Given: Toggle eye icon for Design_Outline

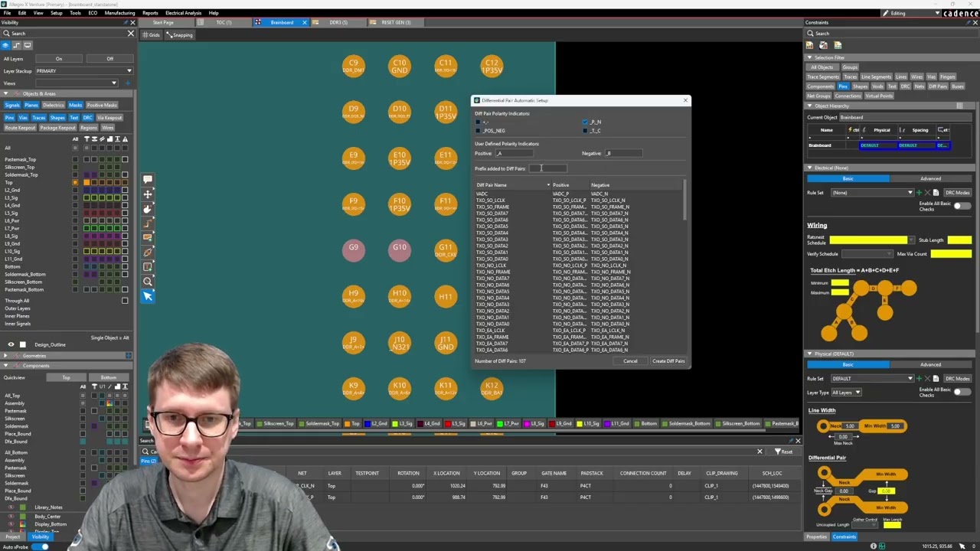Looking at the screenshot, I should coord(11,344).
